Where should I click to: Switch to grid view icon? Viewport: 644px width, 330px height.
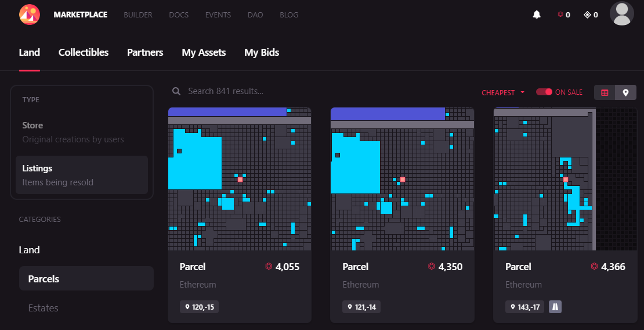[605, 92]
